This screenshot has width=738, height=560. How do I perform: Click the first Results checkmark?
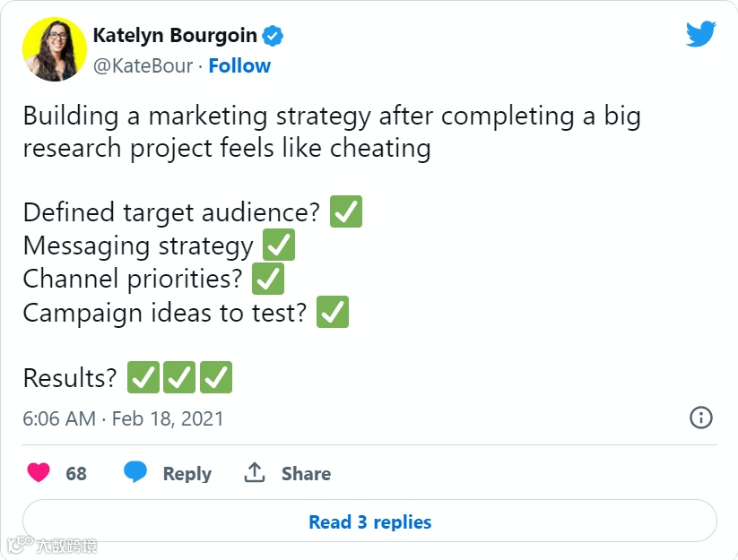(x=143, y=377)
